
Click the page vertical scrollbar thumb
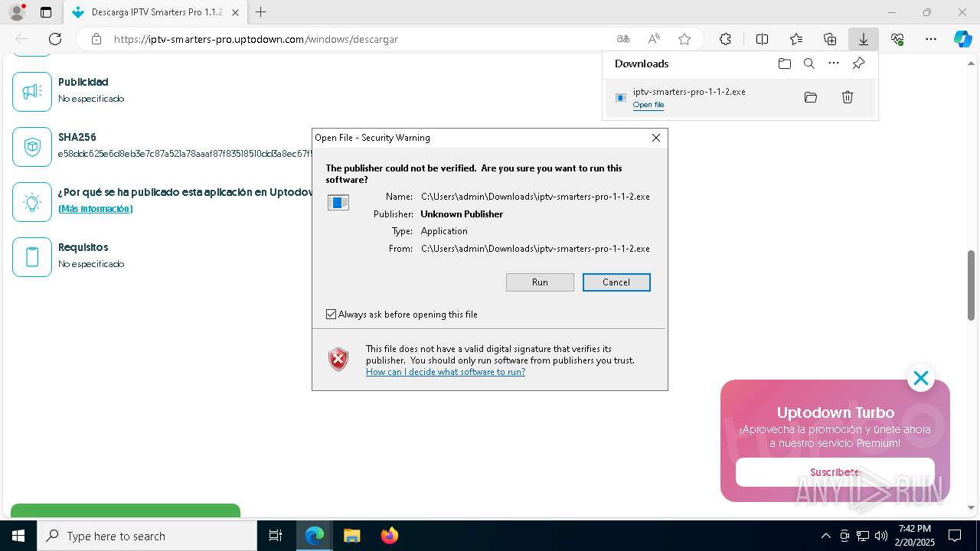pyautogui.click(x=971, y=285)
